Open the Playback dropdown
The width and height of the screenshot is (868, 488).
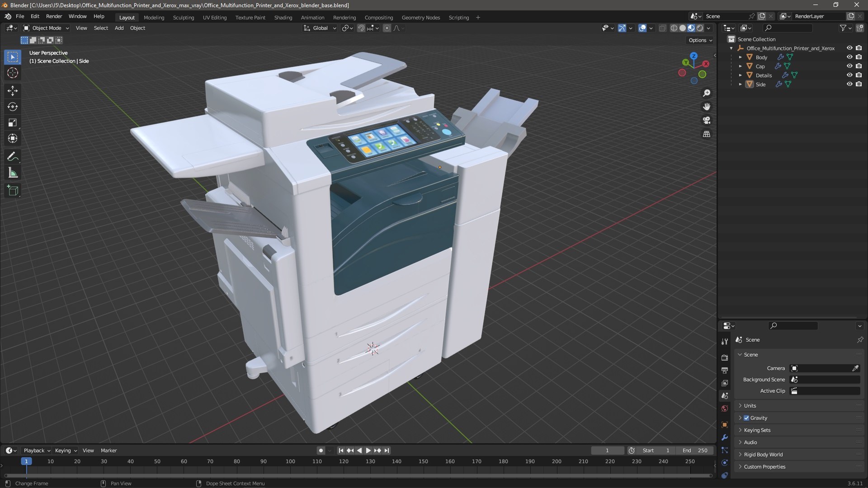coord(37,450)
